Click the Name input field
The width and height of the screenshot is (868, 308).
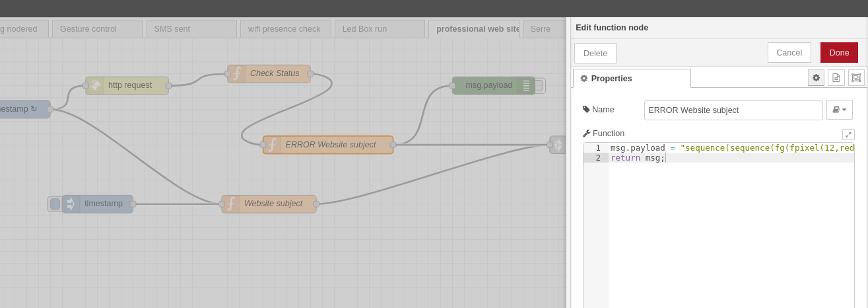tap(733, 110)
